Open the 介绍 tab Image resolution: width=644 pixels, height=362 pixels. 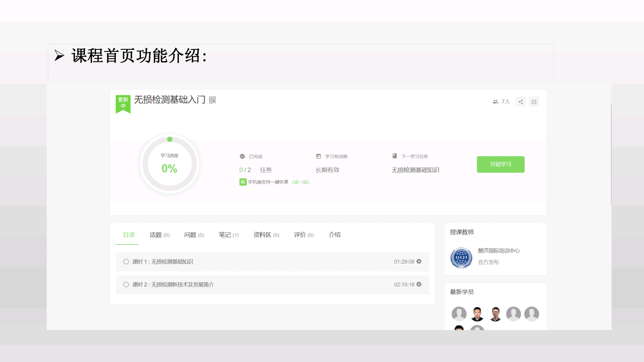pyautogui.click(x=334, y=235)
